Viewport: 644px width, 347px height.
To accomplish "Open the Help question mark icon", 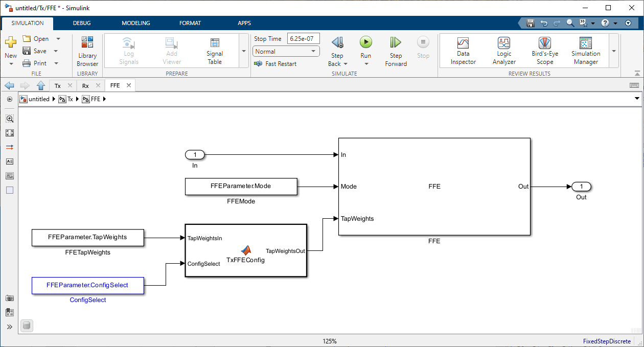I will click(605, 23).
